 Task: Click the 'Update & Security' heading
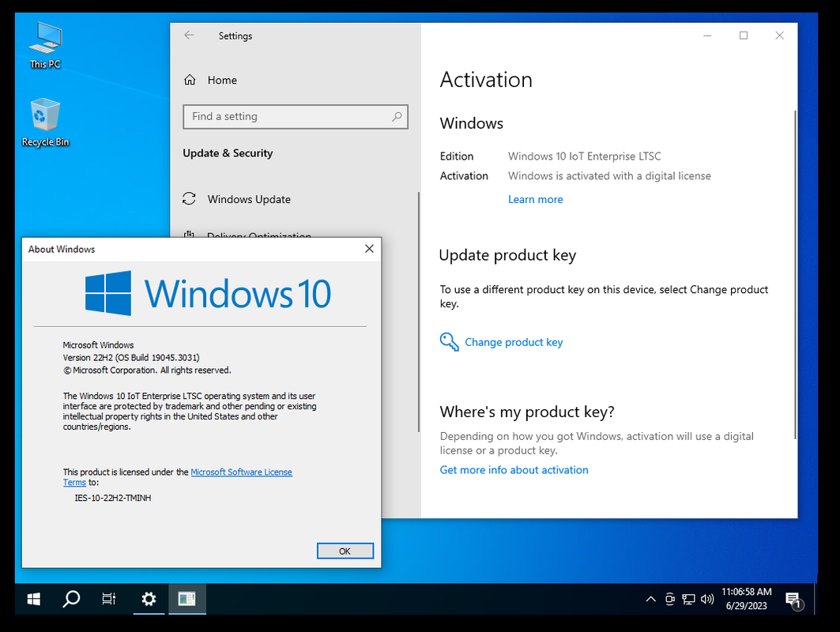coord(228,153)
